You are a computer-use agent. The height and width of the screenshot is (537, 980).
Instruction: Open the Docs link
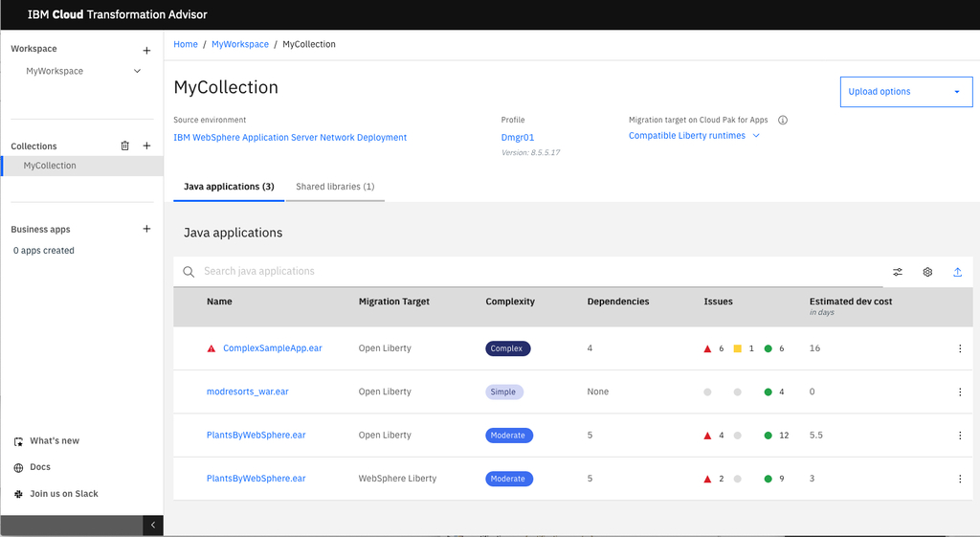pyautogui.click(x=40, y=467)
